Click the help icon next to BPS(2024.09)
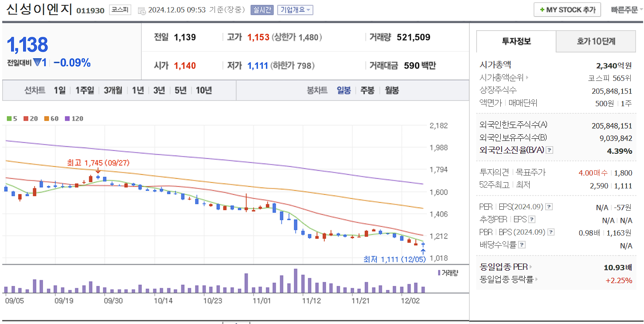 pos(551,232)
